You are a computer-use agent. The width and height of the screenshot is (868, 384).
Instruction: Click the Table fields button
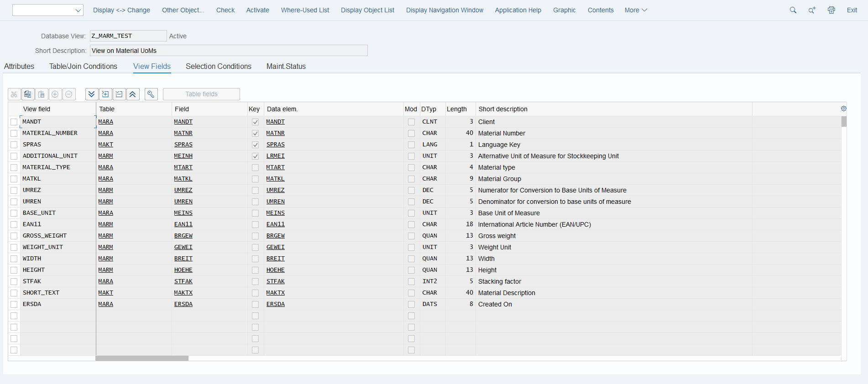tap(201, 94)
